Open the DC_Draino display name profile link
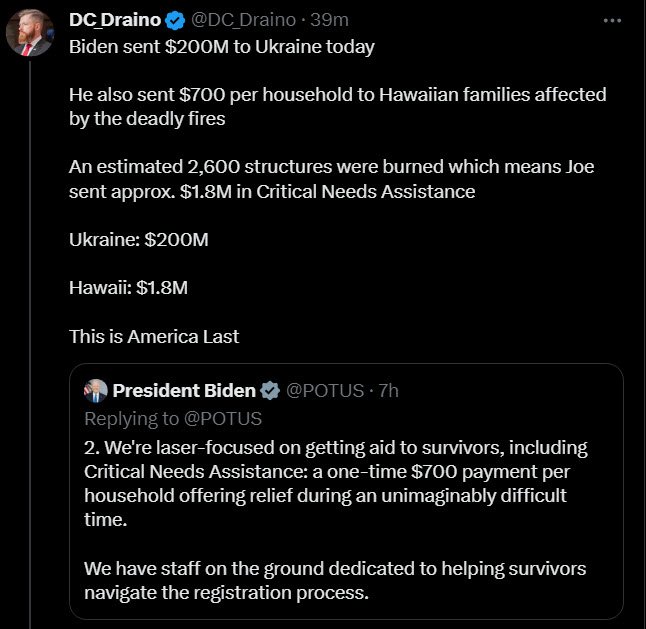Screen dimensions: 646x629 click(114, 20)
